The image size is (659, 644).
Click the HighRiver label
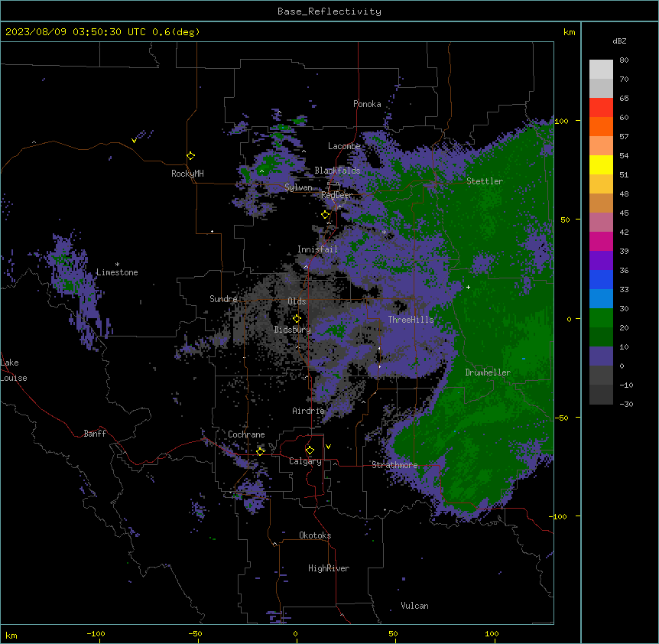point(329,568)
